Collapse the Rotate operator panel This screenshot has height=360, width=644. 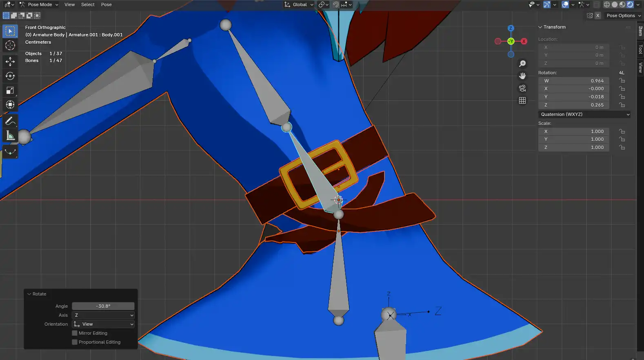pyautogui.click(x=29, y=294)
